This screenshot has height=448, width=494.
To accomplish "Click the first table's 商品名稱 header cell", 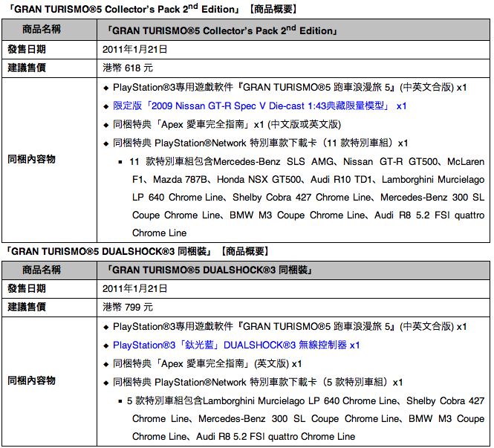I will point(50,30).
